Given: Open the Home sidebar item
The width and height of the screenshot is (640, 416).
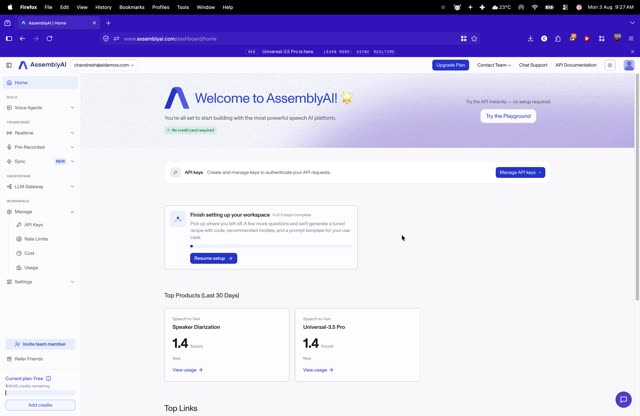Looking at the screenshot, I should (40, 82).
